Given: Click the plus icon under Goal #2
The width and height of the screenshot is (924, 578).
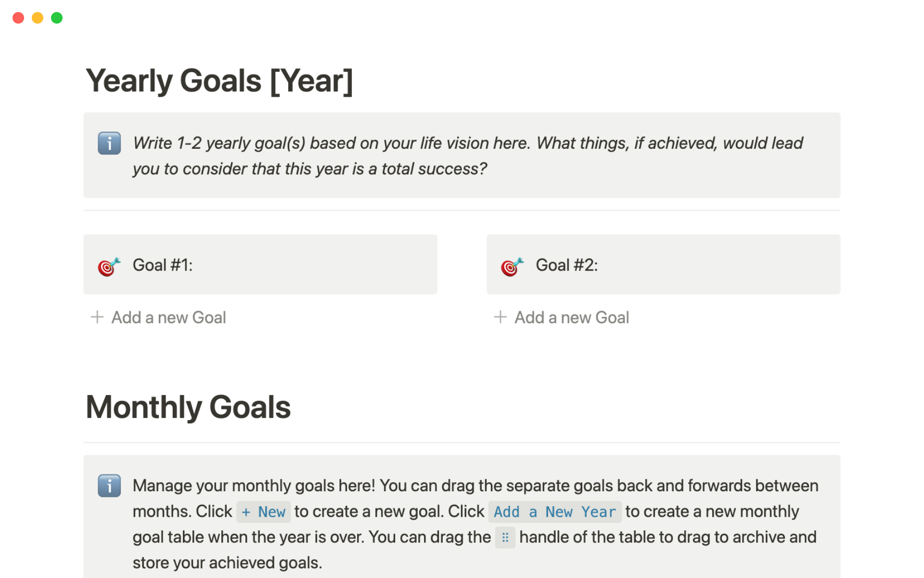Looking at the screenshot, I should (500, 317).
